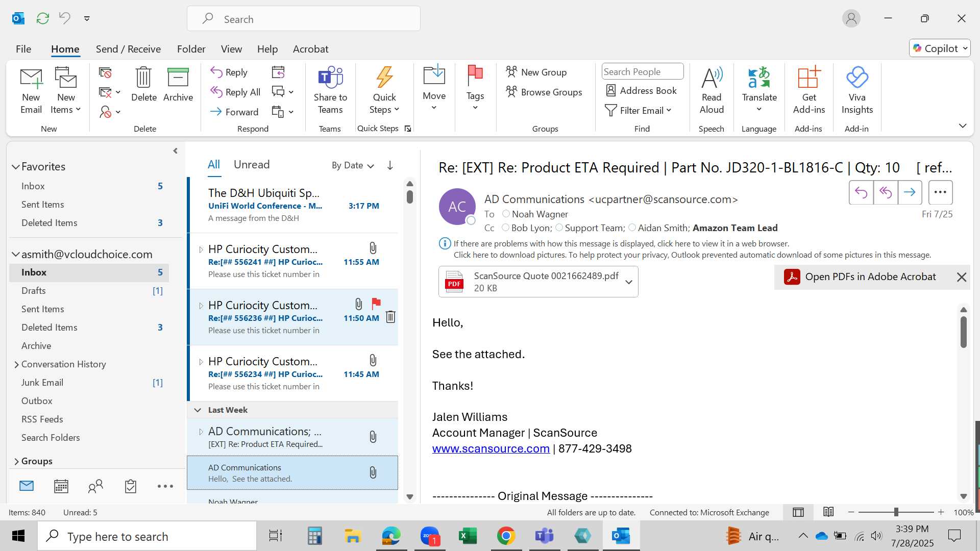Click Forward arrow icon in reading pane
Screen dimensions: 980x551
pyautogui.click(x=910, y=192)
